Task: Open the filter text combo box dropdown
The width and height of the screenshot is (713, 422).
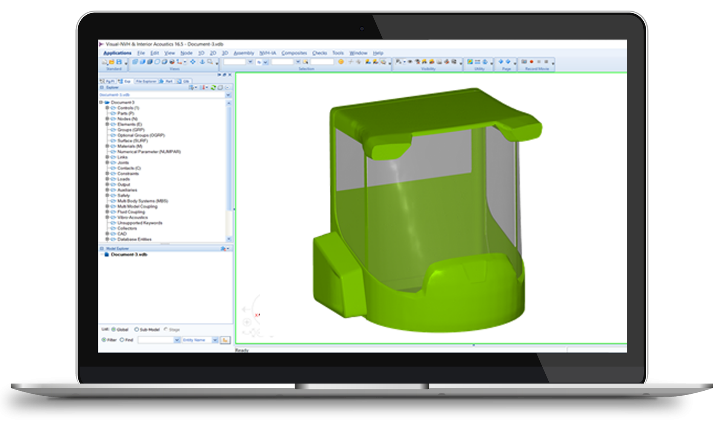Action: click(x=177, y=340)
